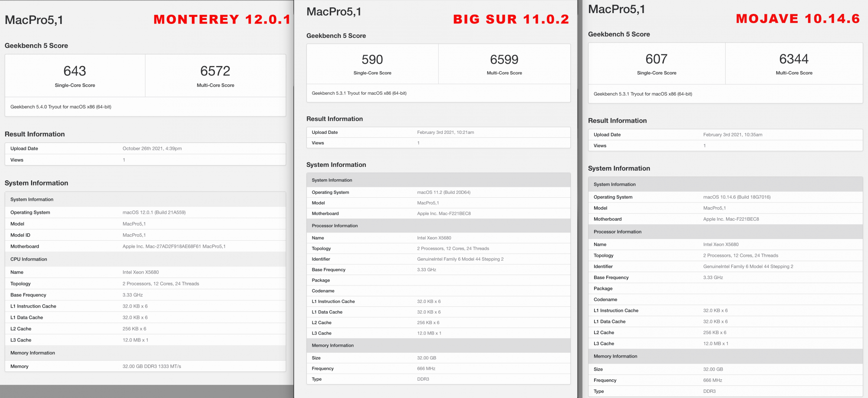Click the upload date February 3rd 2021, 10:35am
Viewport: 868px width, 398px height.
733,135
